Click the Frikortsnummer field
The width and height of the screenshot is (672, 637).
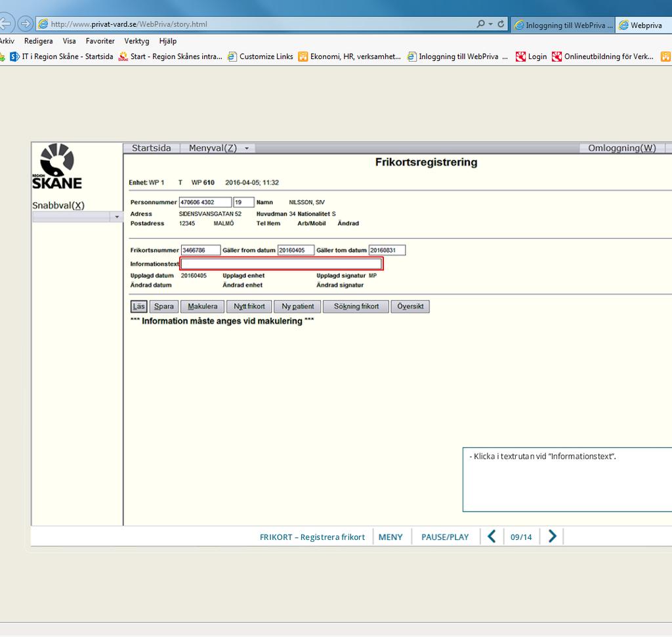[x=201, y=250]
